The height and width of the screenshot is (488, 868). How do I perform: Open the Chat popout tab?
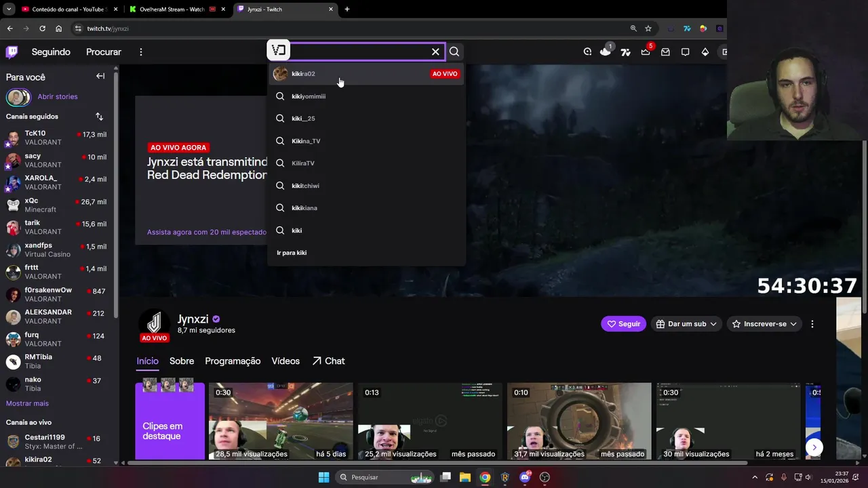pyautogui.click(x=328, y=361)
